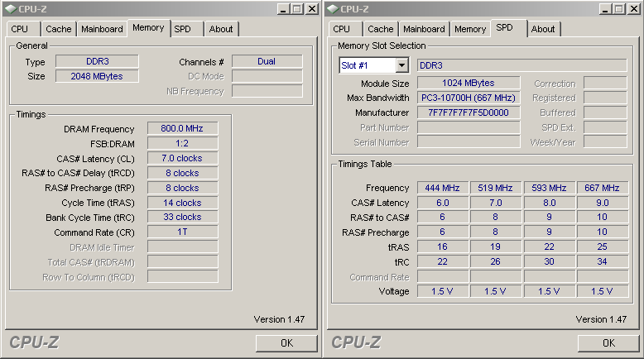Maximize the right CPU-Z window

tap(619, 9)
